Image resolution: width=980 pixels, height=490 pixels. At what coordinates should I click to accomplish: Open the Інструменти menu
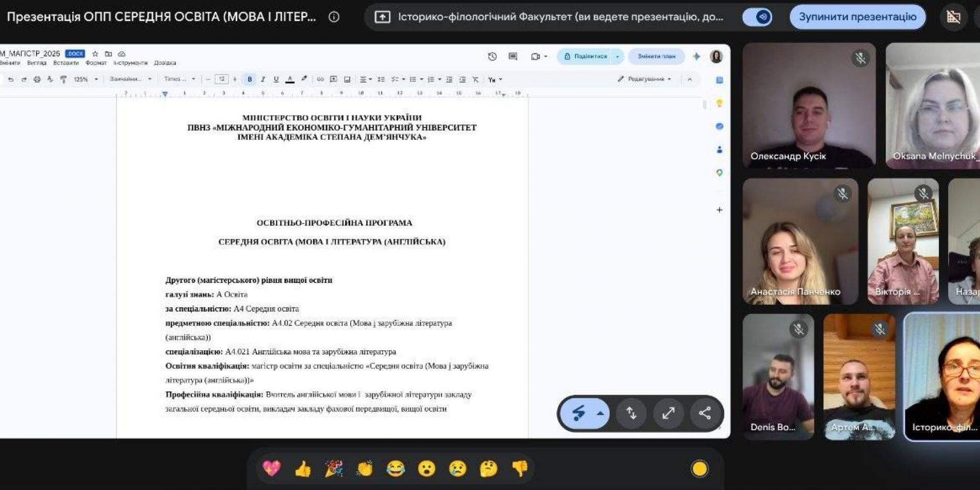130,63
